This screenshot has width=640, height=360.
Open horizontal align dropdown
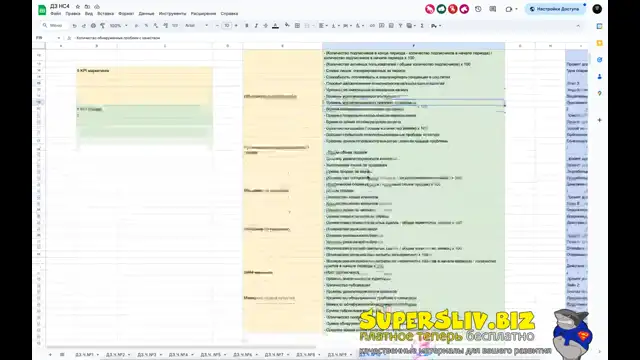pos(323,26)
